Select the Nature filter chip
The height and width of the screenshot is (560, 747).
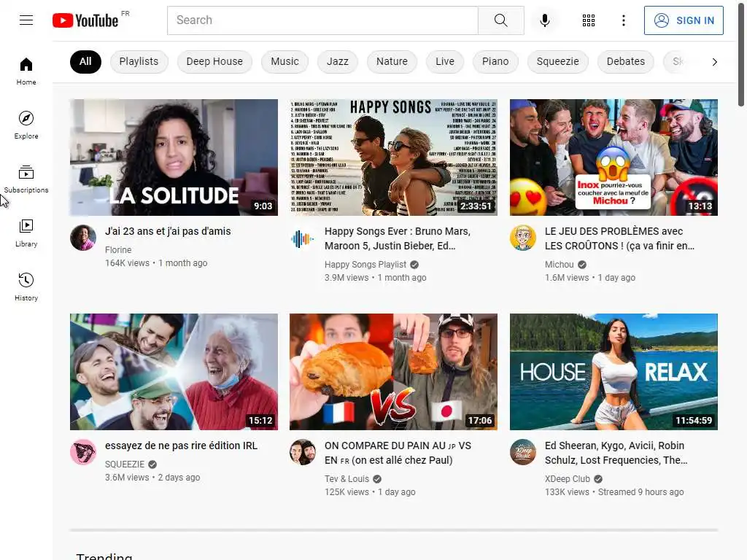pos(392,61)
